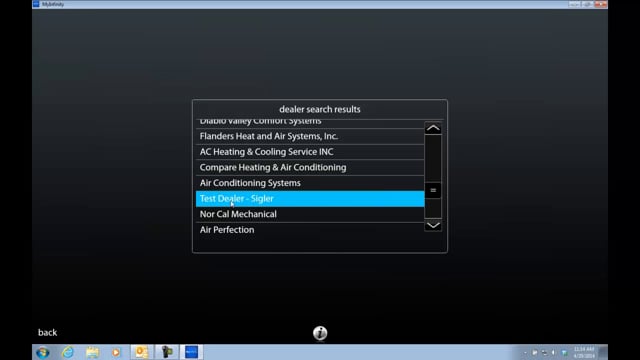Open File Explorer folder in taskbar

(x=92, y=352)
